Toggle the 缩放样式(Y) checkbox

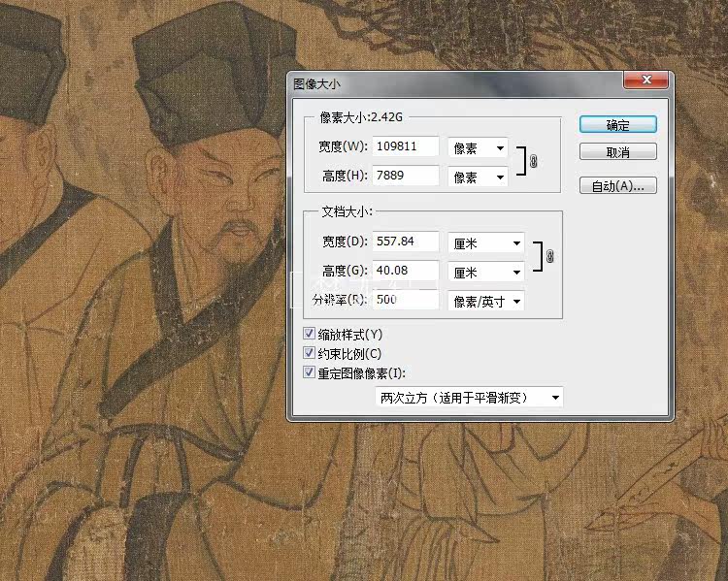pos(309,334)
